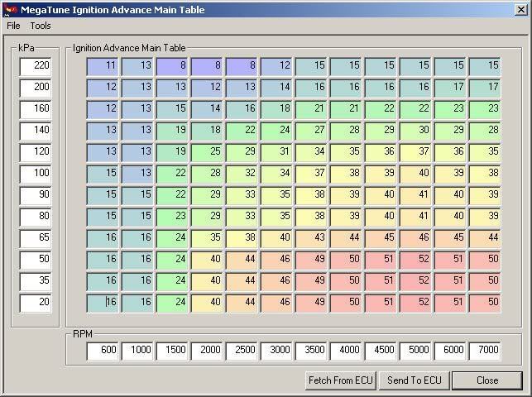
Task: Select advance cell 8 at 220 kPa, 2500 RPM
Action: [242, 66]
